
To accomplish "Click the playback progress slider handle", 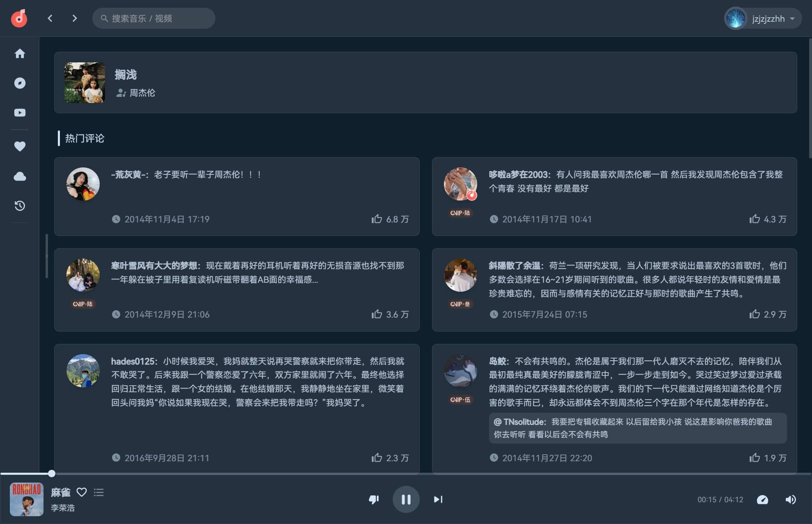I will coord(51,473).
